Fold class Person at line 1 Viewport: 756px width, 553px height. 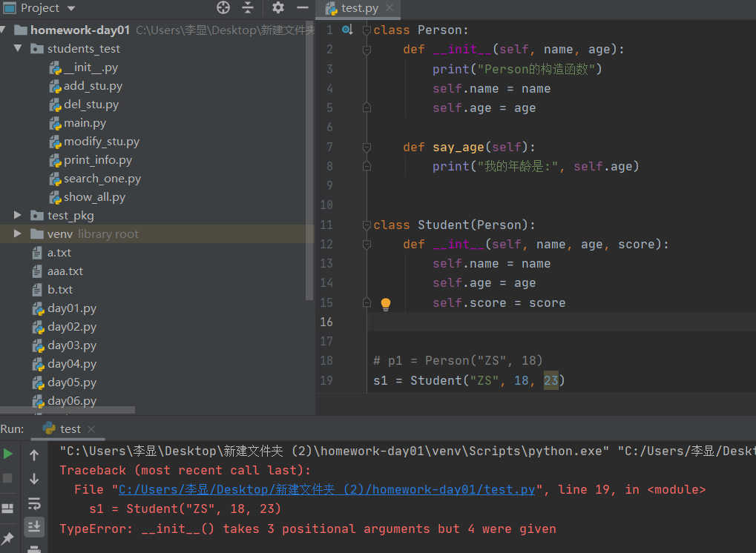[367, 30]
